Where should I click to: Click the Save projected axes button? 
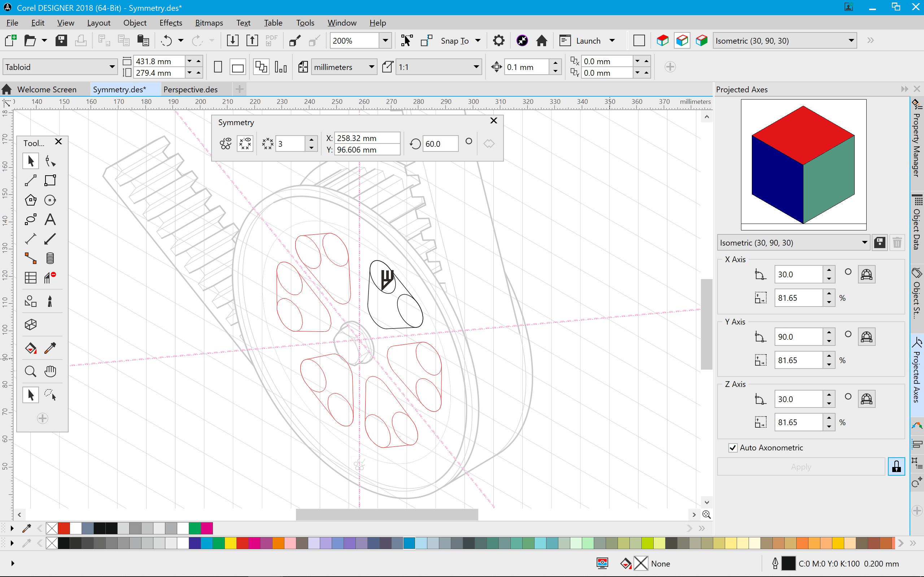880,241
